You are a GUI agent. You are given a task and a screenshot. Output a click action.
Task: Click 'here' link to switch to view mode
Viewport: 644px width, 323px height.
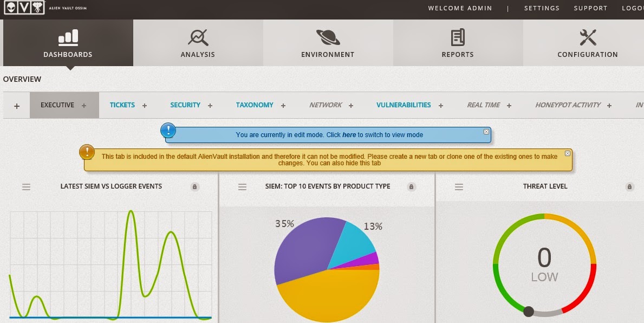[x=349, y=135]
